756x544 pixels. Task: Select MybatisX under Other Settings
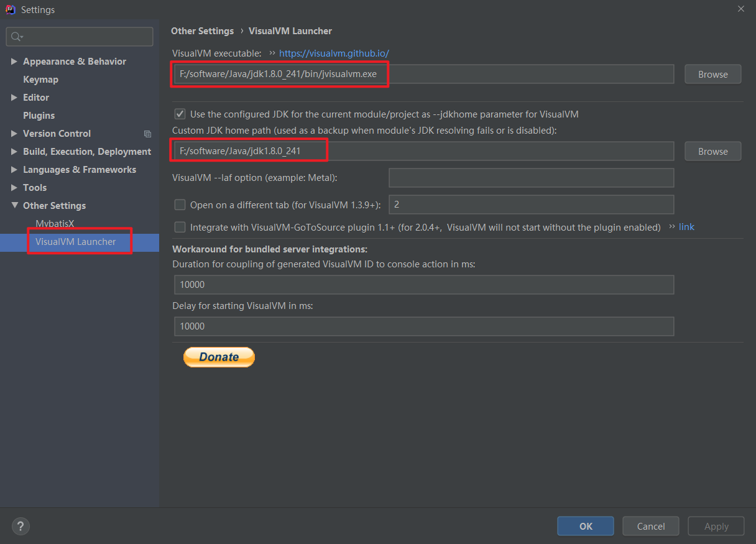pyautogui.click(x=55, y=223)
